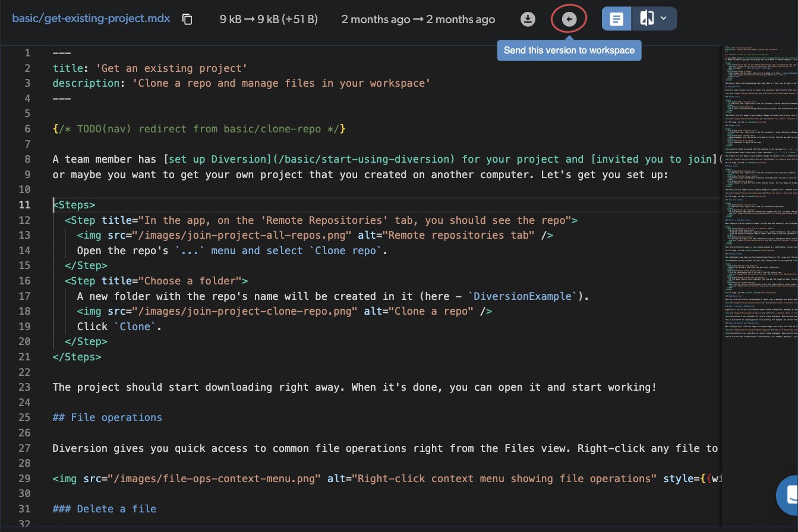The image size is (798, 532).
Task: Click the '### Delete a file' heading line
Action: pos(104,509)
